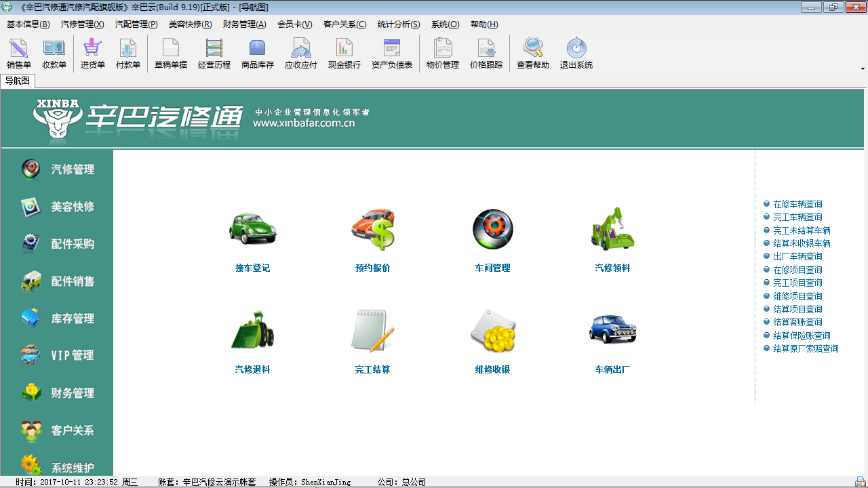Screen dimensions: 868x488
Task: Select 系统维护 in the sidebar
Action: tap(58, 466)
